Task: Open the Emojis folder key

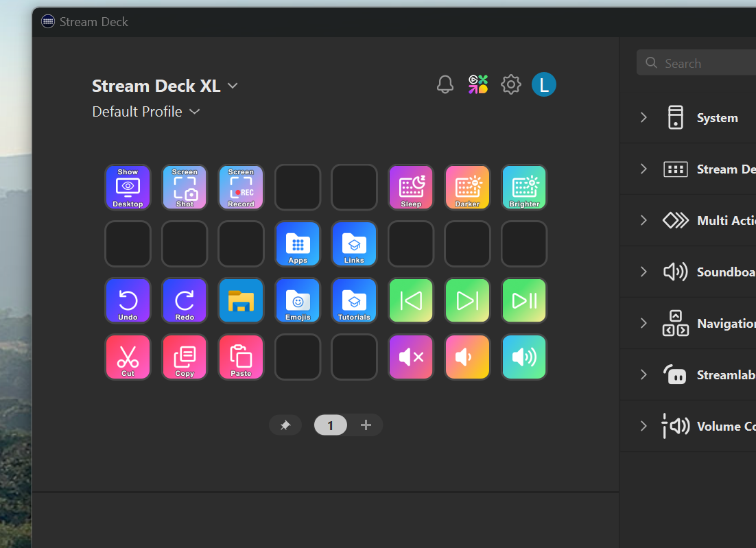Action: point(298,301)
